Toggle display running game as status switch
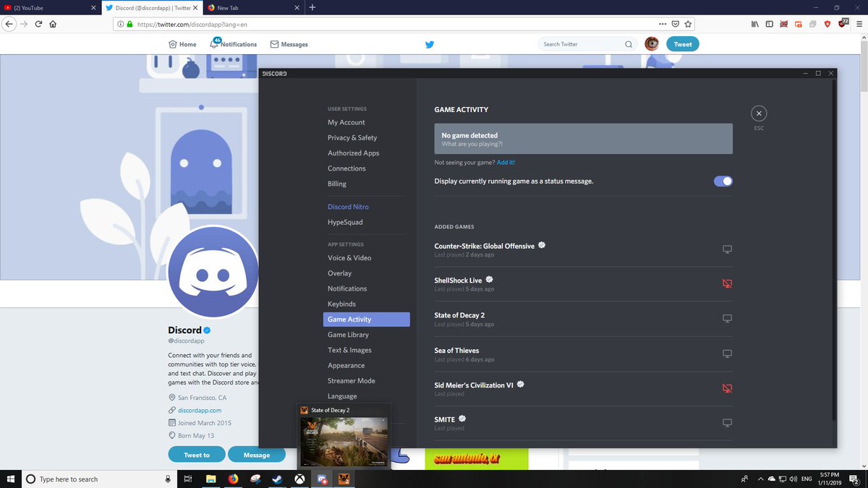 (723, 181)
